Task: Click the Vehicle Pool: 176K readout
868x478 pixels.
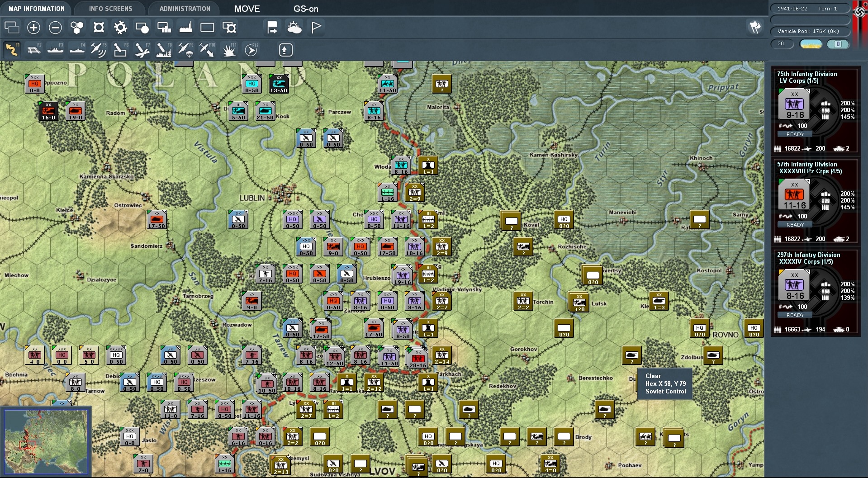Action: [x=810, y=31]
